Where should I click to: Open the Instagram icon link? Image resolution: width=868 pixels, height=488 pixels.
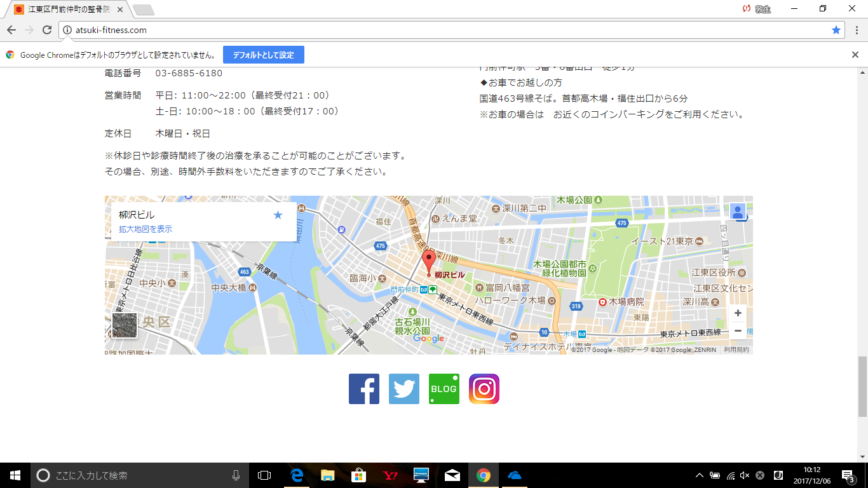484,389
